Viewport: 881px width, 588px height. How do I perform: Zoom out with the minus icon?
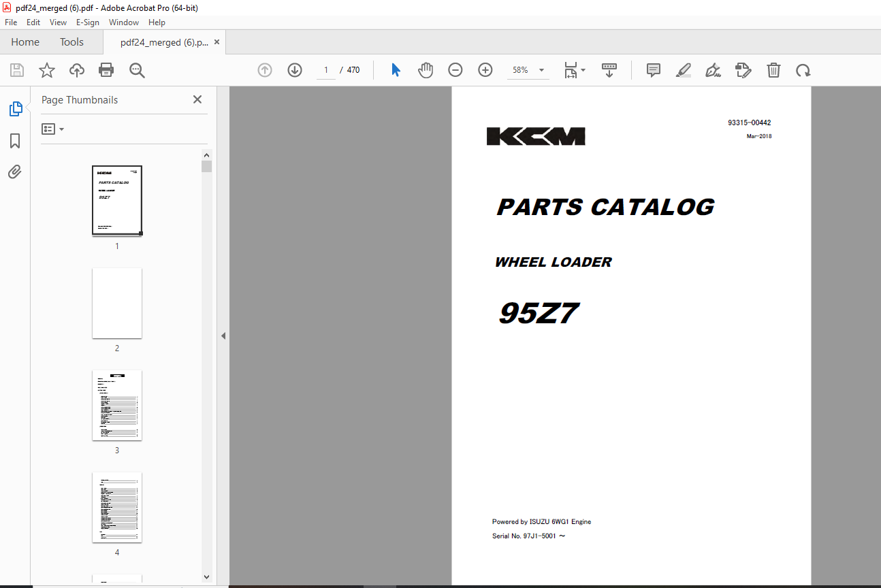[455, 70]
